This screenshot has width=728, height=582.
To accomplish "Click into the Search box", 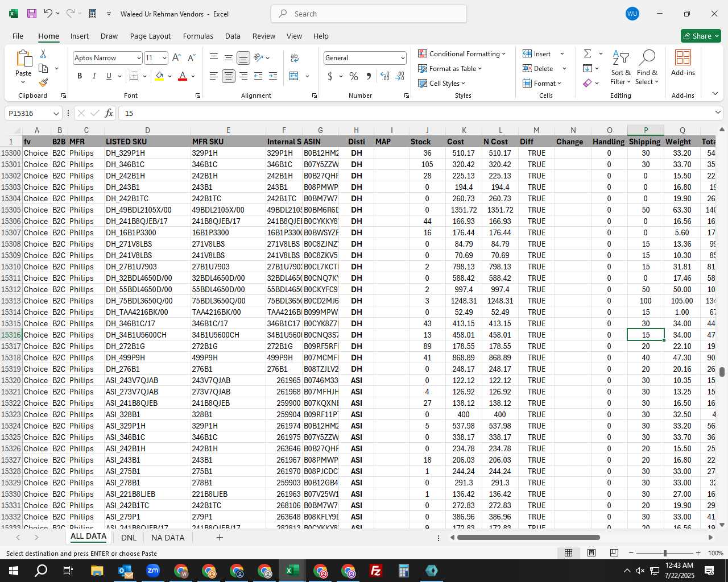I will (369, 14).
